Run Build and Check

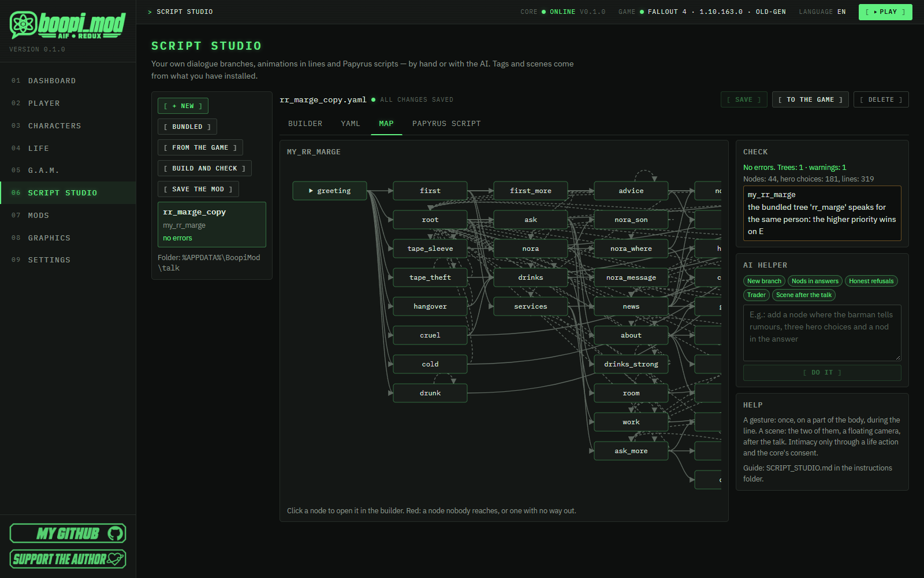point(204,168)
